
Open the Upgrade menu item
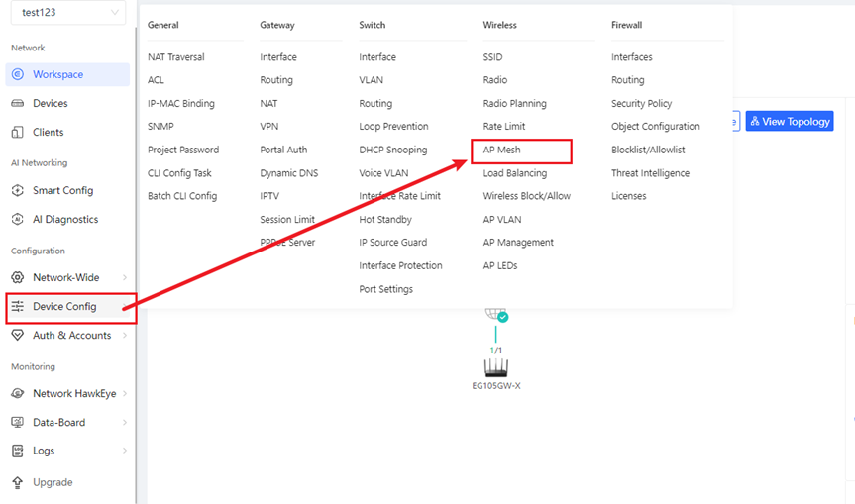click(67, 482)
